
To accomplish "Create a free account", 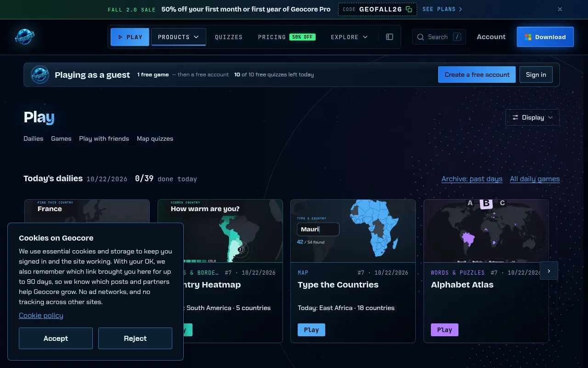I will click(x=477, y=75).
